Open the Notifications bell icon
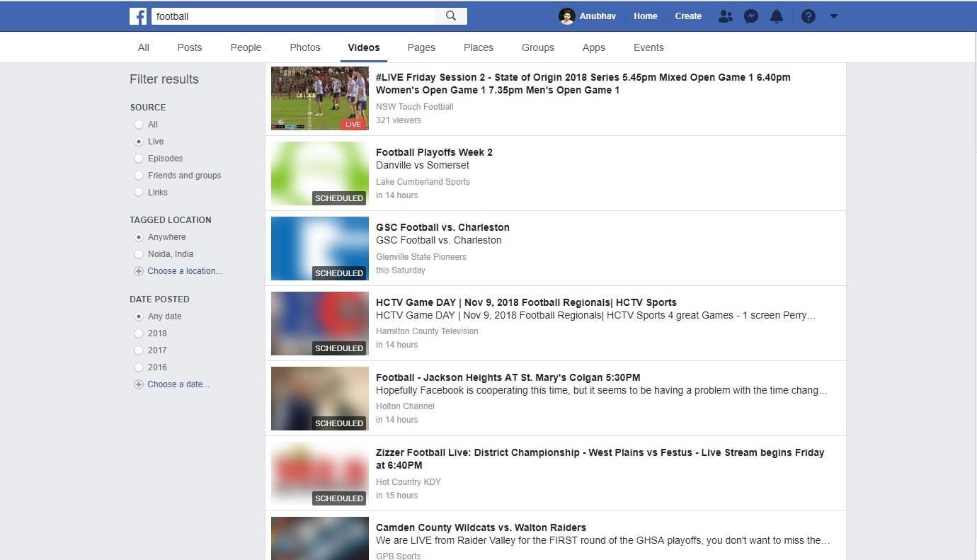The width and height of the screenshot is (977, 560). 777,16
